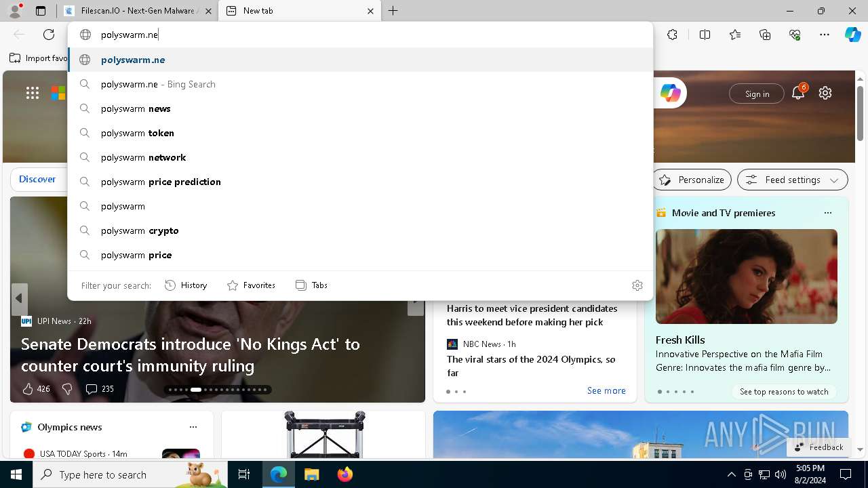This screenshot has height=488, width=868.
Task: Choose polyswarm network suggestion
Action: point(360,157)
